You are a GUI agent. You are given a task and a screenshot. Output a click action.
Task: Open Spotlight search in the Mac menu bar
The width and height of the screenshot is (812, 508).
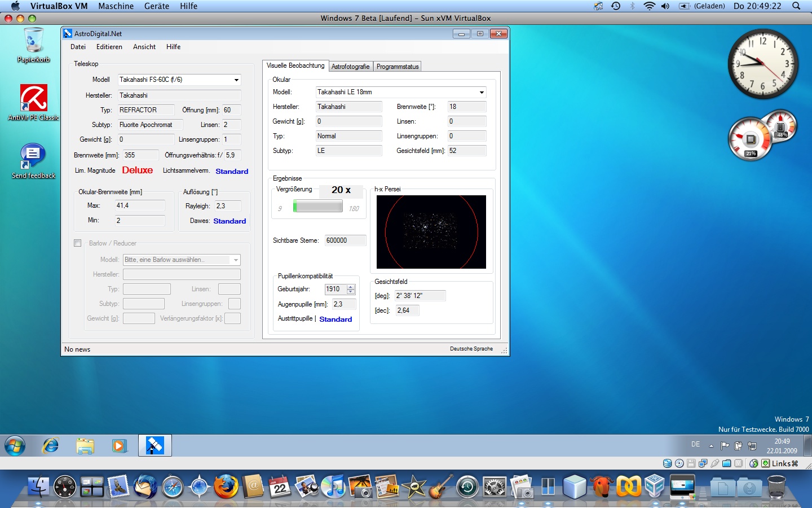[796, 6]
